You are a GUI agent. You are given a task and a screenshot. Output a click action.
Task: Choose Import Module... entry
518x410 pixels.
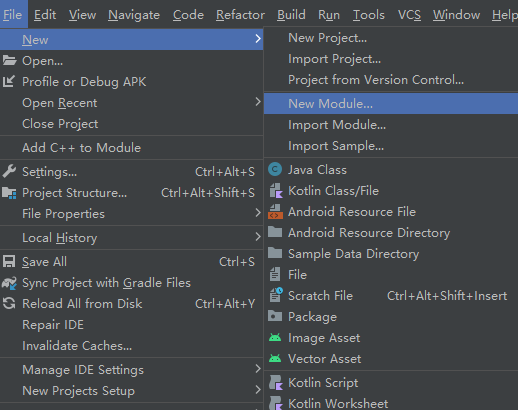tap(391, 125)
